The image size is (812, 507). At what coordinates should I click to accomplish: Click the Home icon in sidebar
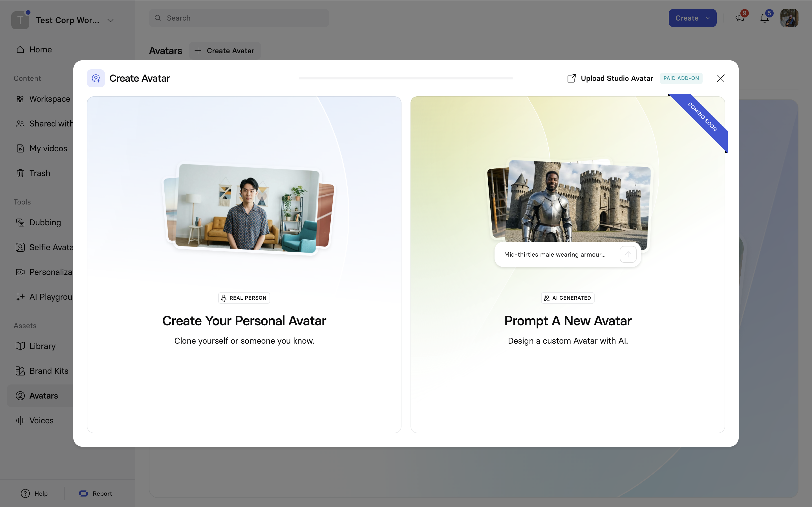pos(20,50)
